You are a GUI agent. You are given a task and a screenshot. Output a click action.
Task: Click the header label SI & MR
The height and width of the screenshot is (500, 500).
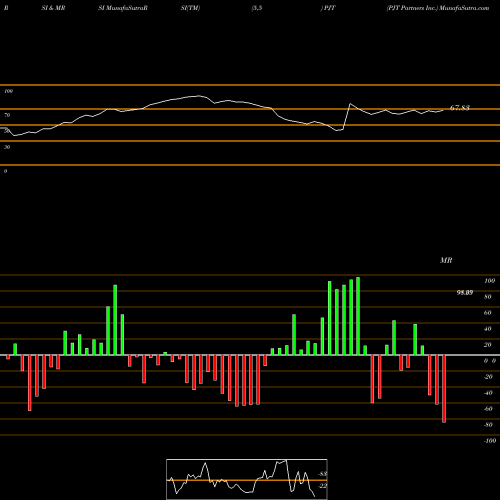(53, 8)
